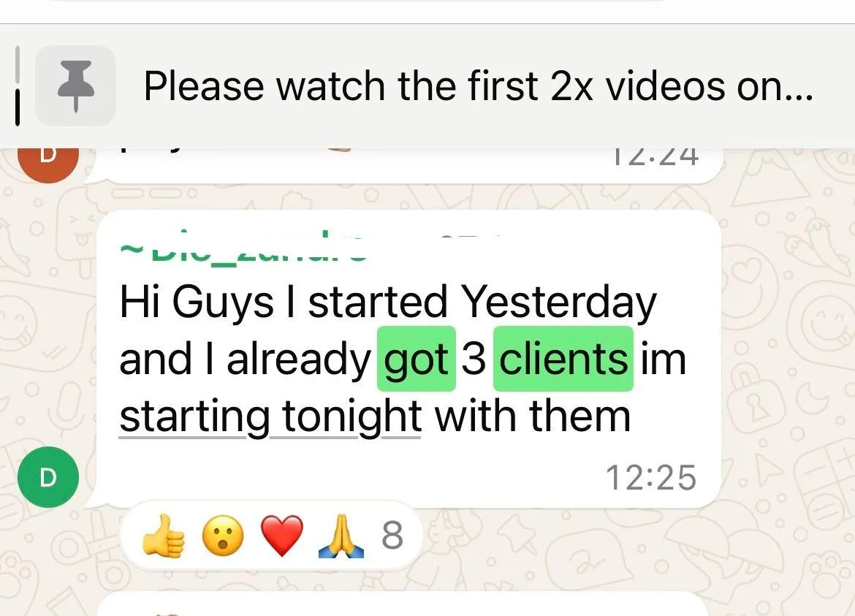The image size is (855, 616).
Task: Select the surprised face reaction emoji
Action: point(222,536)
